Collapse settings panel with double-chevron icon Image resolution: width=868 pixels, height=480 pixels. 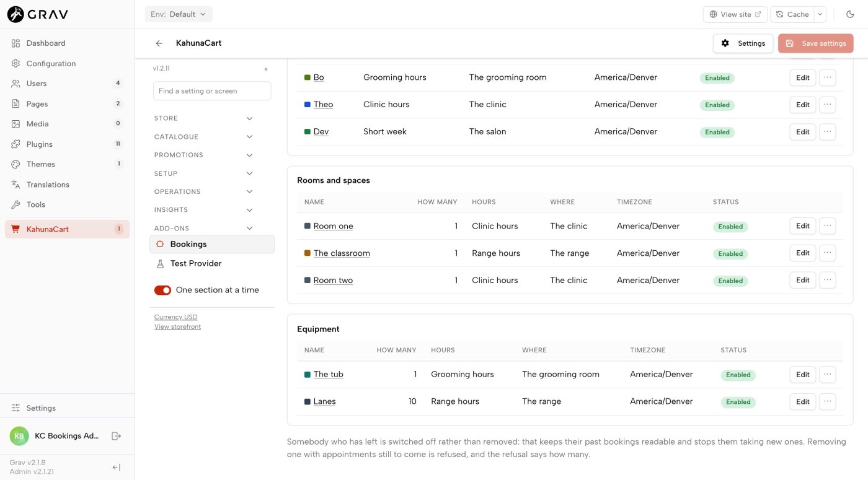(x=266, y=69)
